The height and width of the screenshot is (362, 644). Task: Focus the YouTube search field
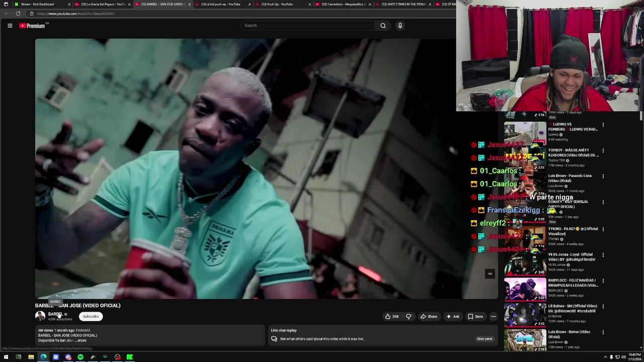tap(307, 26)
